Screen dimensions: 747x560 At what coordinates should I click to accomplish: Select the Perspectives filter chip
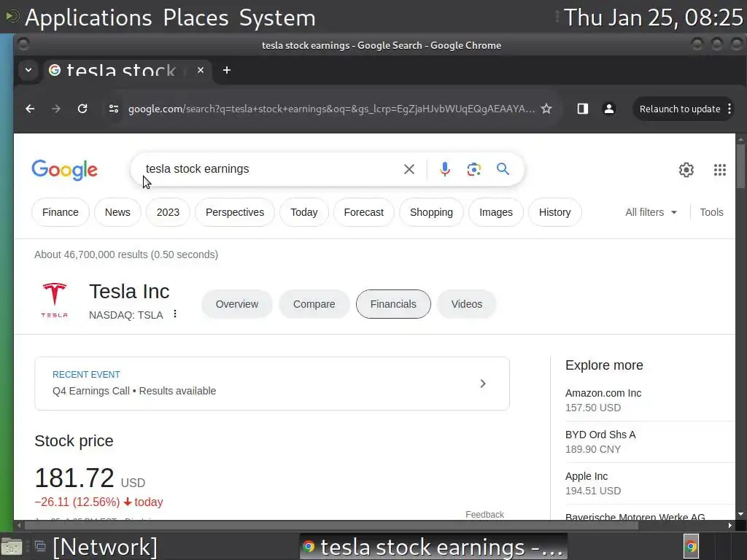tap(235, 212)
